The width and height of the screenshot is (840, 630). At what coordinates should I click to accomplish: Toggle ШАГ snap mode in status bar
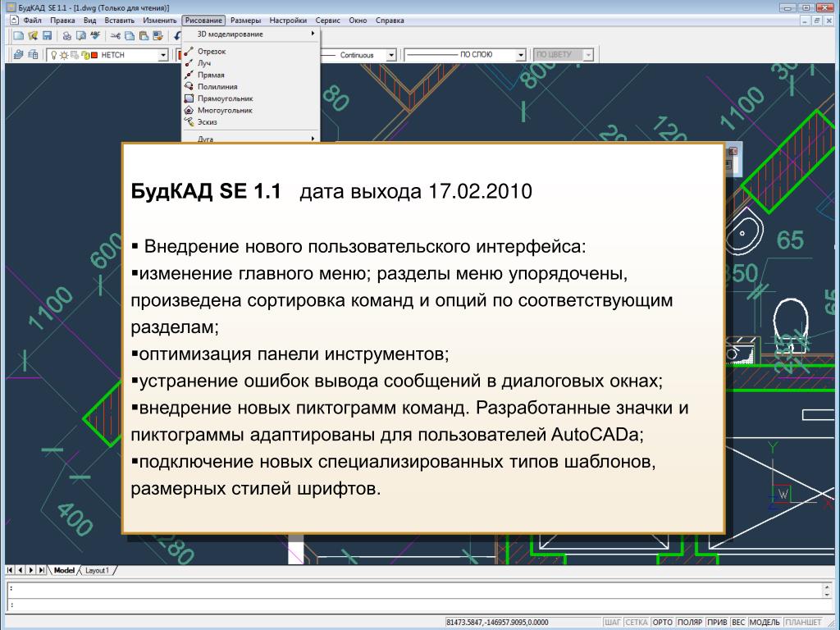(612, 623)
